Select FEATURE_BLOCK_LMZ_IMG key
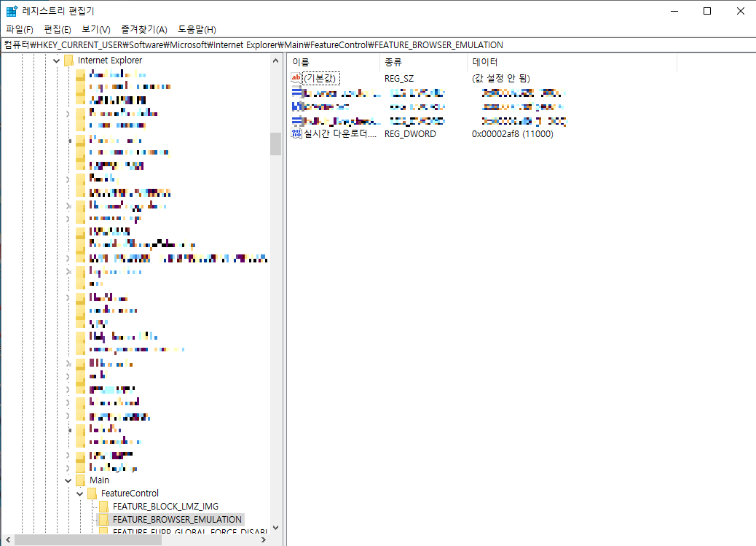Screen dimensions: 756x546 point(165,507)
